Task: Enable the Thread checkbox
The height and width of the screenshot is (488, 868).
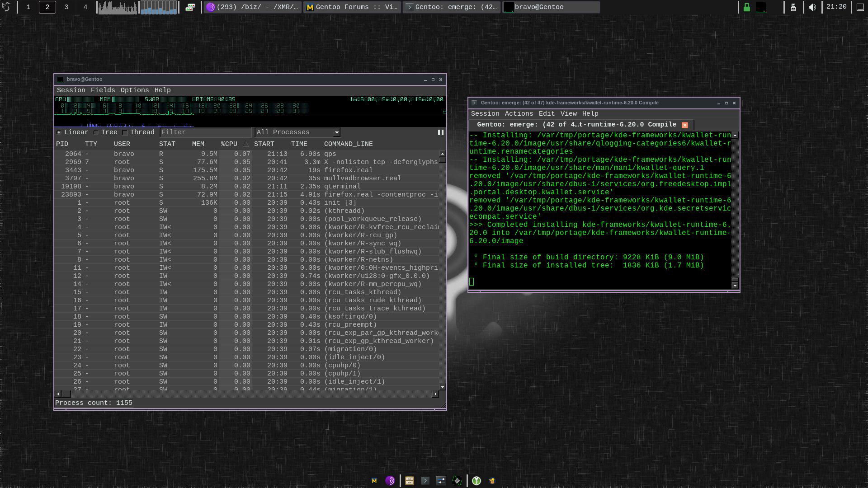Action: [125, 132]
